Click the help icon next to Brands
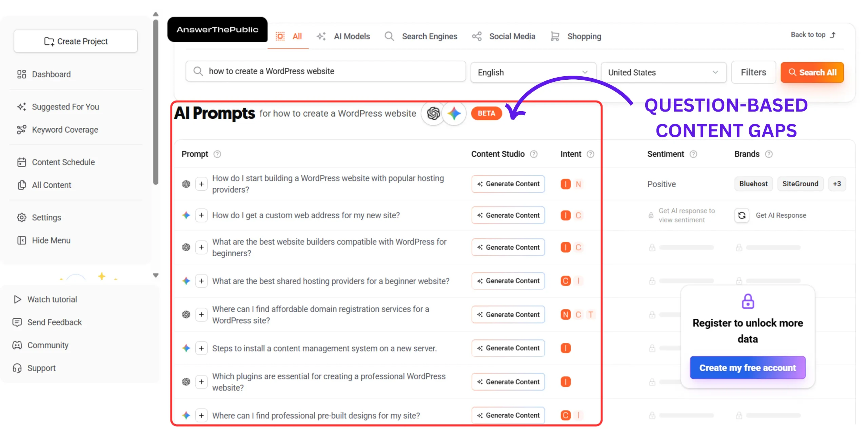 [x=769, y=154]
